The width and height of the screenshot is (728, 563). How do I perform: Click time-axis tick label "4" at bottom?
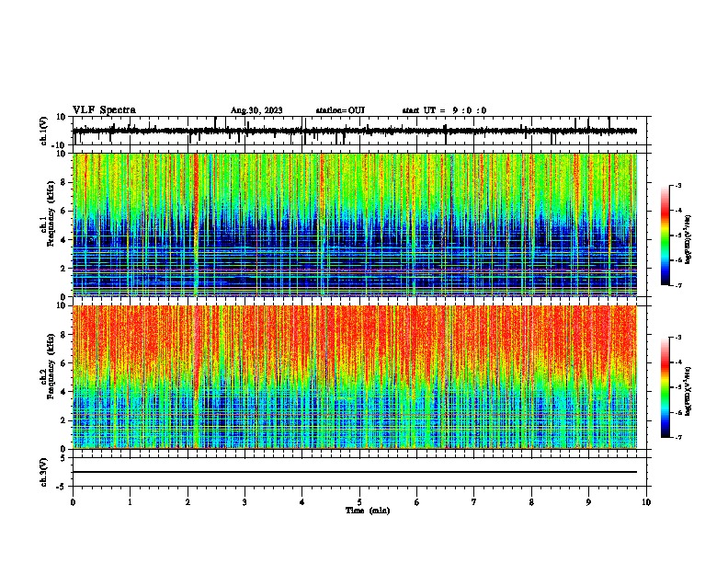coord(302,502)
